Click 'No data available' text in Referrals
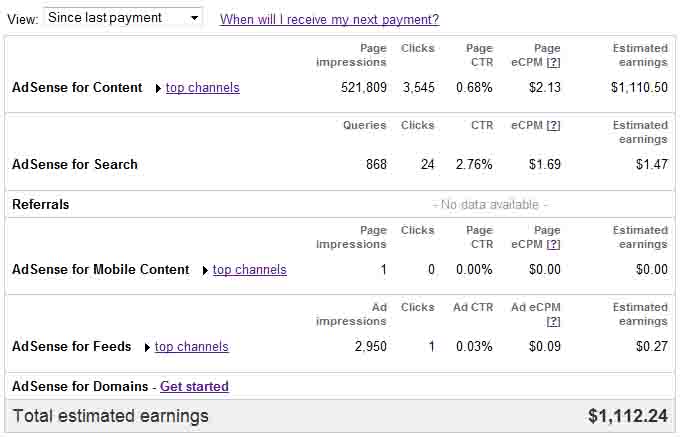This screenshot has height=437, width=680. pos(490,204)
